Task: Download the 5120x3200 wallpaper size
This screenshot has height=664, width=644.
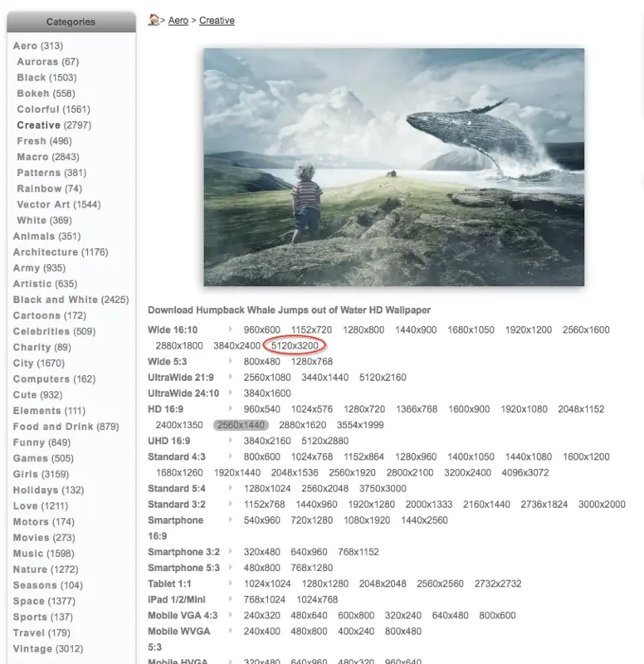Action: point(295,345)
